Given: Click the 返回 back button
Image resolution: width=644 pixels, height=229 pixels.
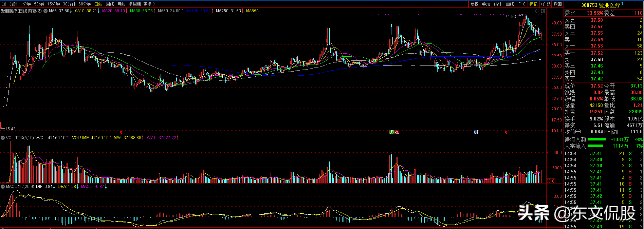Looking at the screenshot, I should point(558,4).
